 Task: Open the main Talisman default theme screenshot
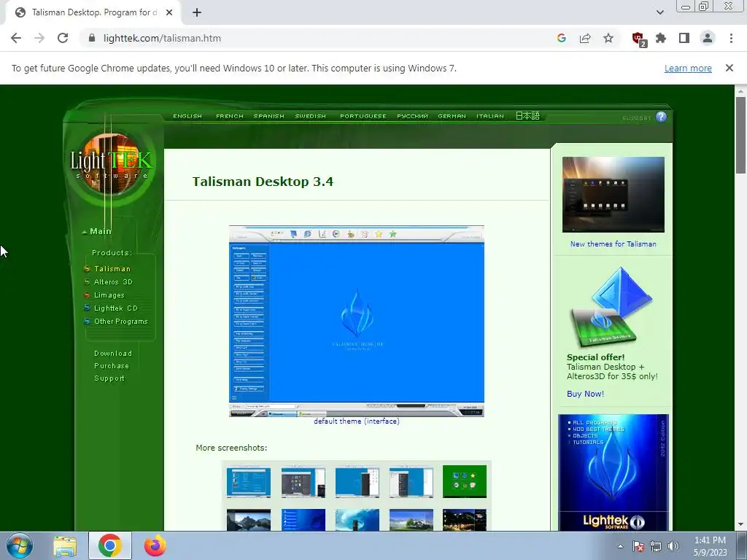356,322
